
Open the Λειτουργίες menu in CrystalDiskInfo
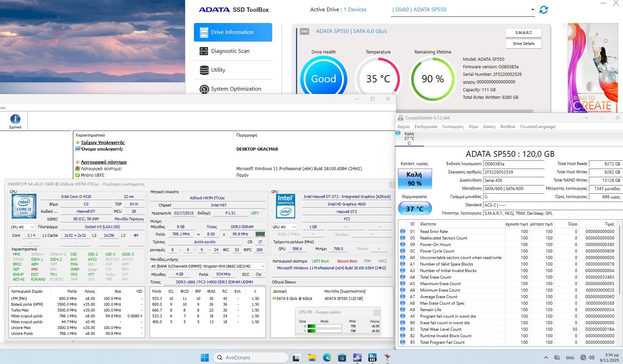coord(453,127)
